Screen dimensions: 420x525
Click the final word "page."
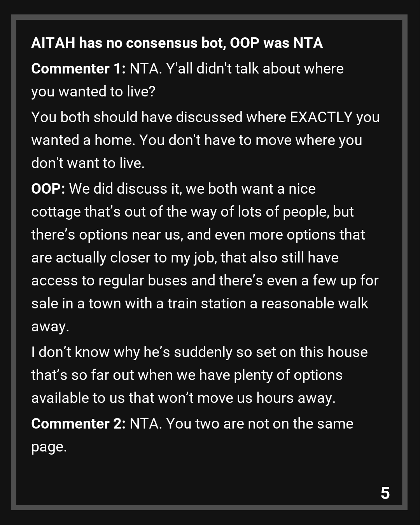pyautogui.click(x=49, y=447)
